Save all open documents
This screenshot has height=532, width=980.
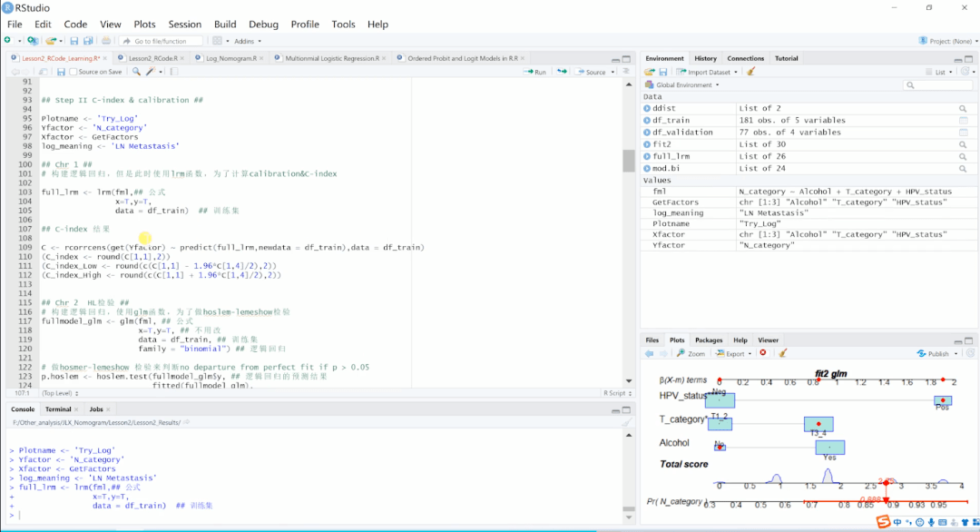[88, 41]
